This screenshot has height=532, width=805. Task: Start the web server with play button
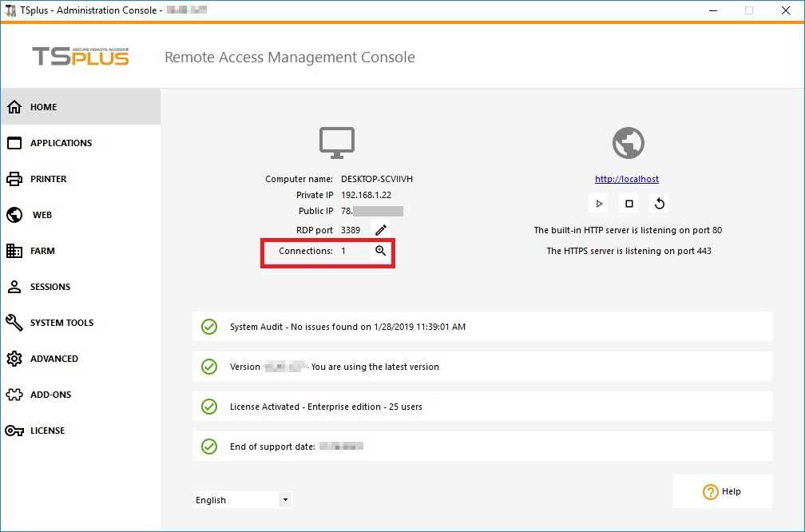point(599,204)
